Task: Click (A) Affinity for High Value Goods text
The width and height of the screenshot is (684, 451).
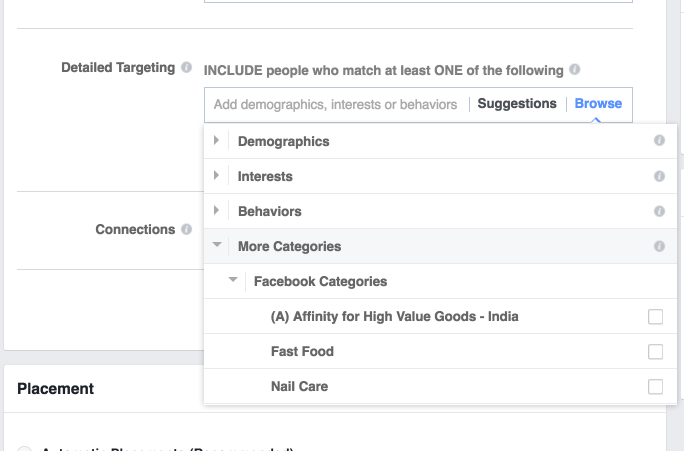Action: (395, 317)
